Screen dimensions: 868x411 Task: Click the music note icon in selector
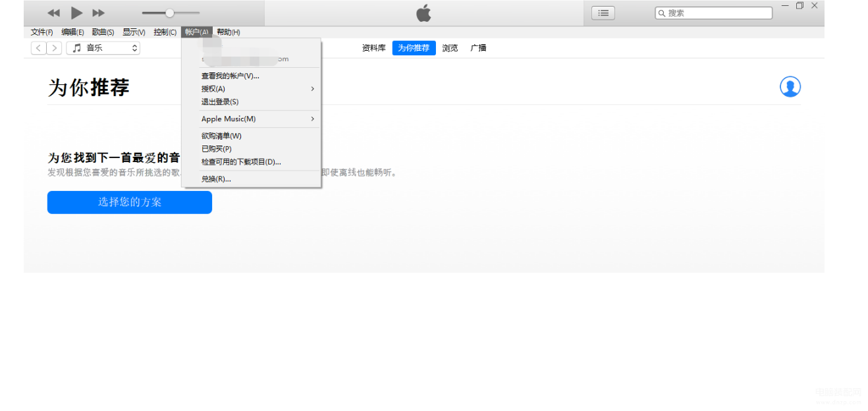coord(76,48)
